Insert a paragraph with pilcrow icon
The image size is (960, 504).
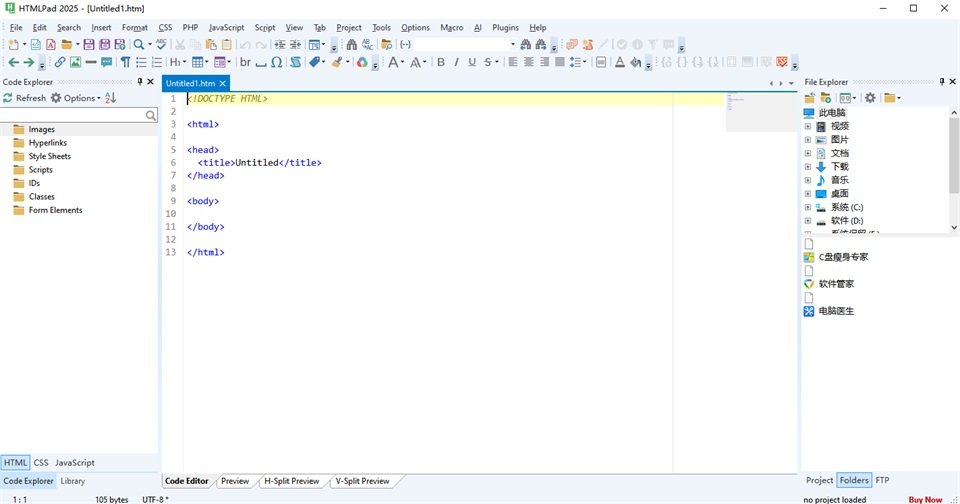pos(126,62)
